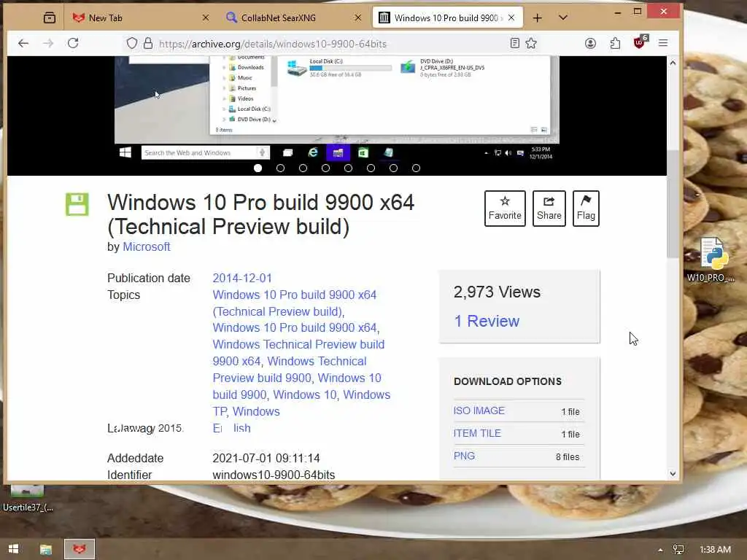Open the browser hamburger menu
The height and width of the screenshot is (560, 747).
coord(662,43)
